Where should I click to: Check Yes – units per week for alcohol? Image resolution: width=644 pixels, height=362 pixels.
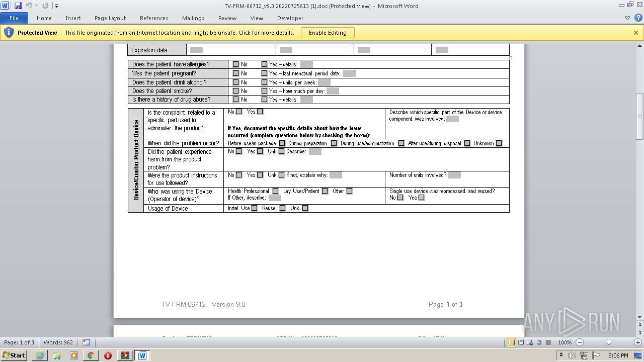[x=264, y=82]
